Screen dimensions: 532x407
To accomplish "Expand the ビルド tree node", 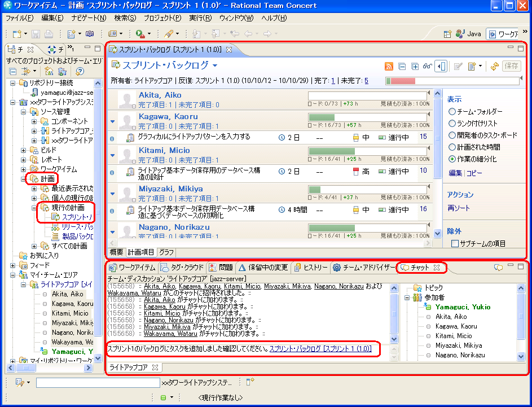I will pos(23,150).
